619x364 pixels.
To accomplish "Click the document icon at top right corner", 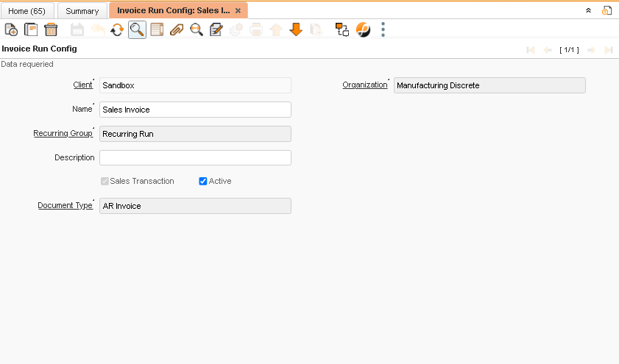I will click(x=606, y=10).
